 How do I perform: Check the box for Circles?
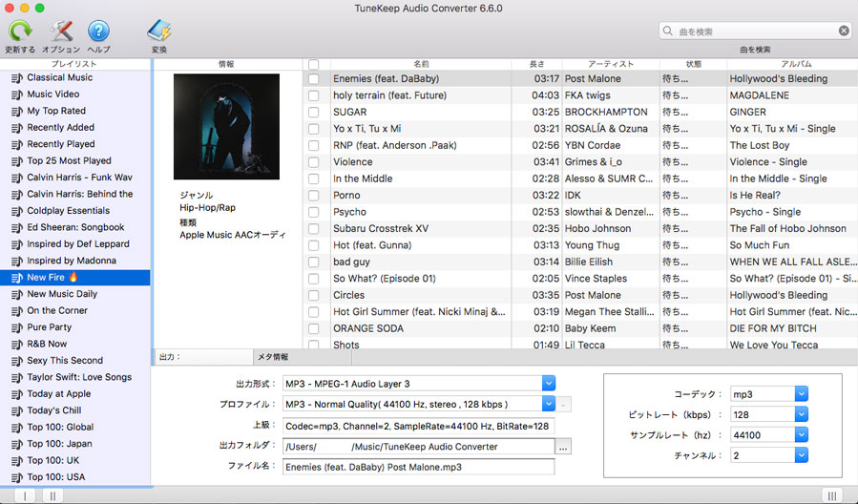314,296
